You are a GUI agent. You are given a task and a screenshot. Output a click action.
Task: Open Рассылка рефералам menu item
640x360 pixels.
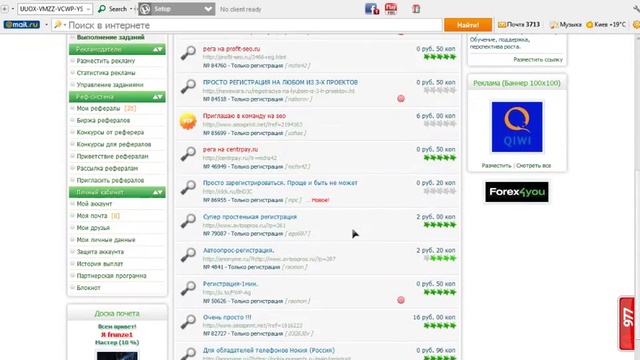[x=107, y=168]
